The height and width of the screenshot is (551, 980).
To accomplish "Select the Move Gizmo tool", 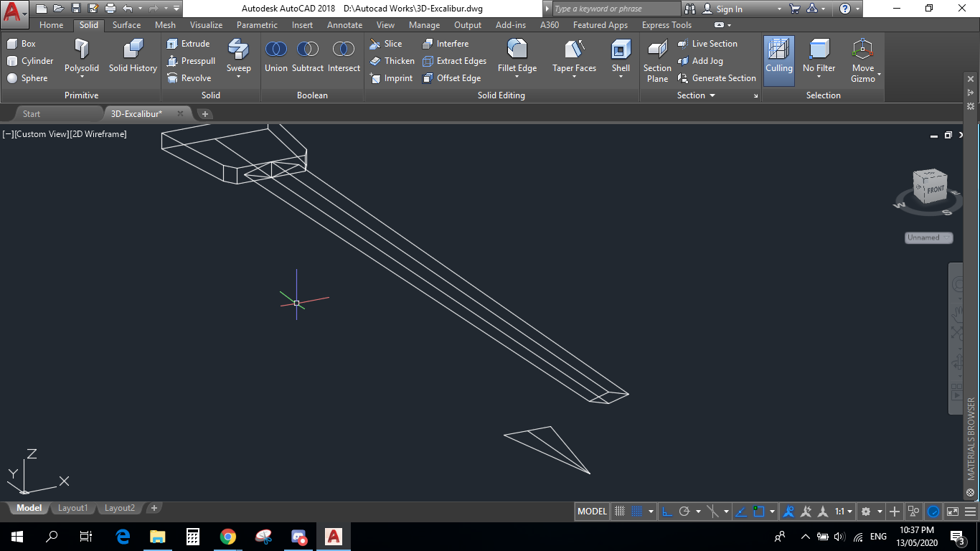I will [863, 60].
